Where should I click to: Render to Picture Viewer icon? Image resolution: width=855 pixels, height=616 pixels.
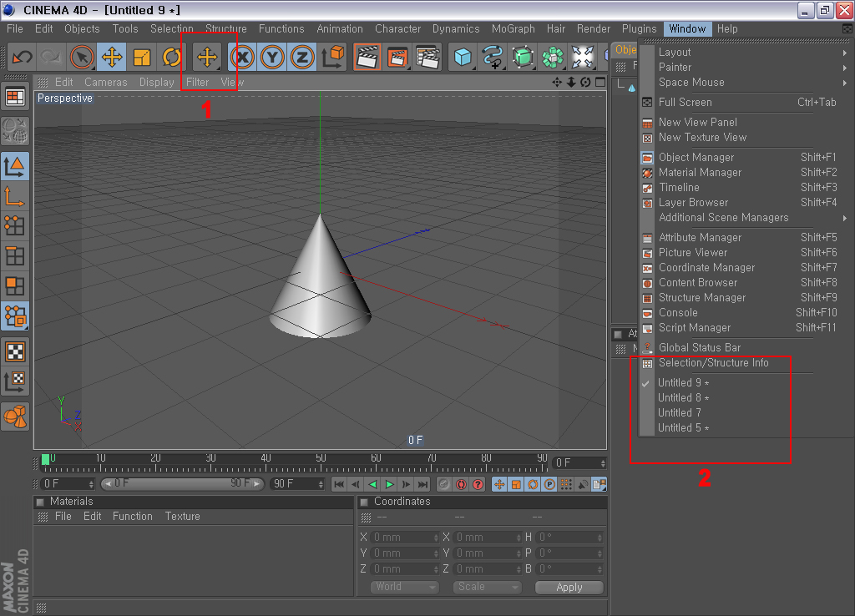397,57
